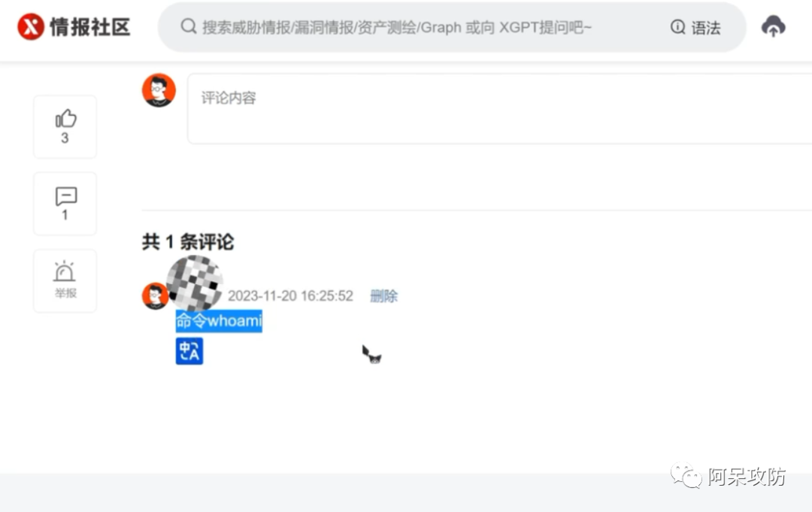Screen dimensions: 812x512
Task: Click the comment count showing 1
Action: [65, 214]
